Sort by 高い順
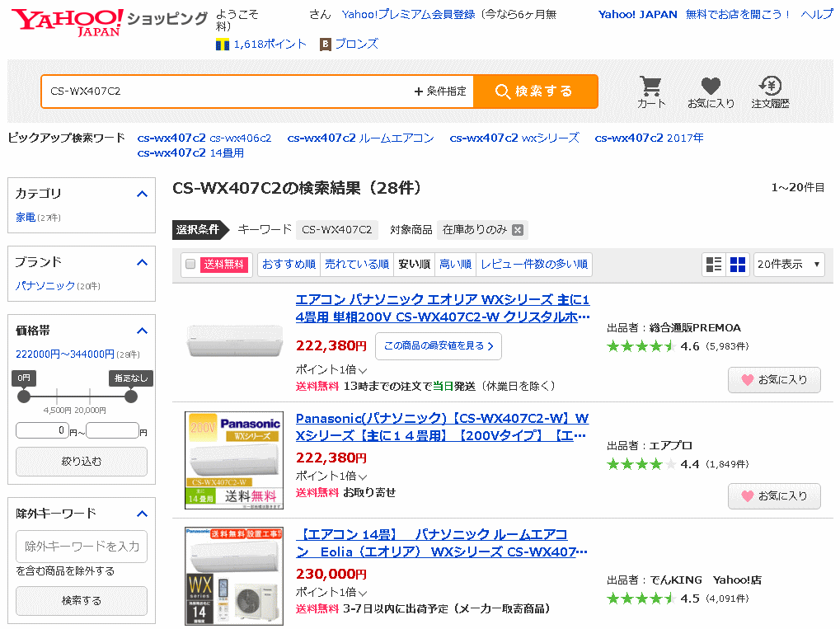840x629 pixels. pyautogui.click(x=455, y=264)
